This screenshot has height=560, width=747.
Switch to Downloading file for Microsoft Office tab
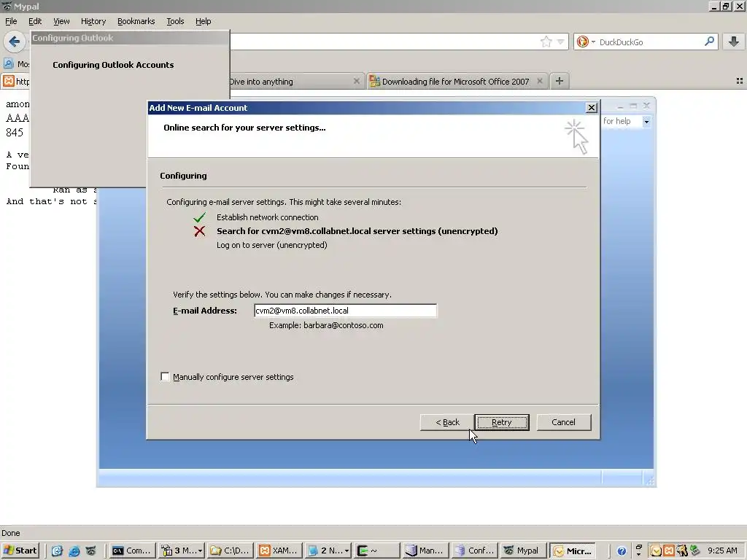455,82
